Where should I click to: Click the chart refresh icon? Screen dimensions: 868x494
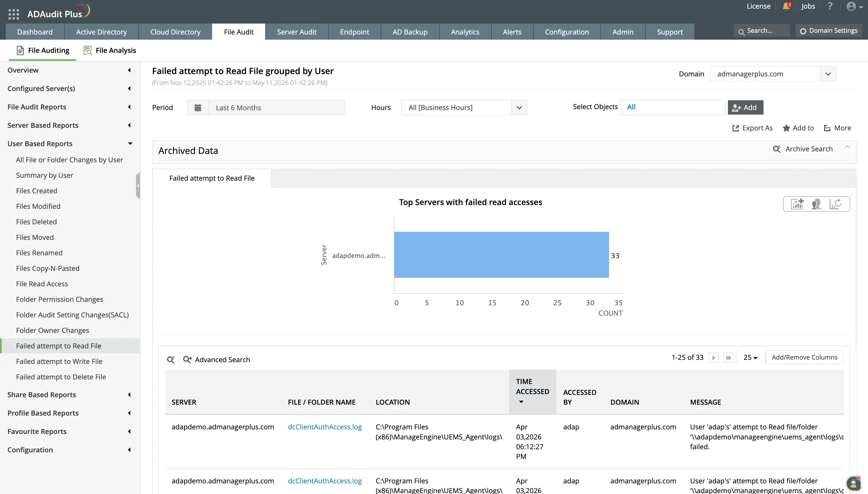pos(836,204)
